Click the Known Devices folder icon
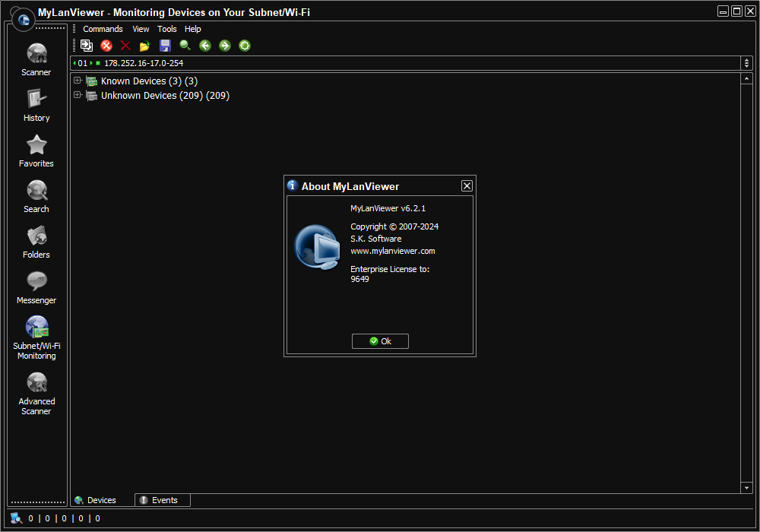The width and height of the screenshot is (760, 532). click(x=92, y=81)
